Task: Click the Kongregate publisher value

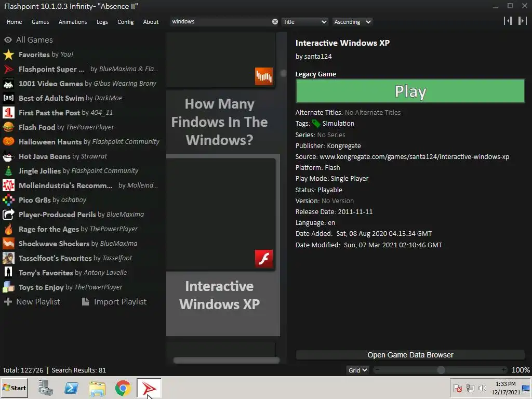Action: click(344, 146)
